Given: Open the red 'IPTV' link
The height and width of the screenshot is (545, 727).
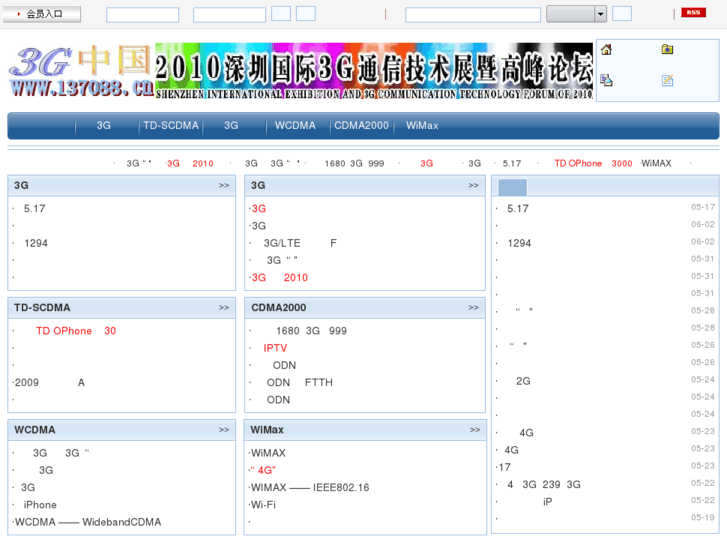Looking at the screenshot, I should pos(275,348).
